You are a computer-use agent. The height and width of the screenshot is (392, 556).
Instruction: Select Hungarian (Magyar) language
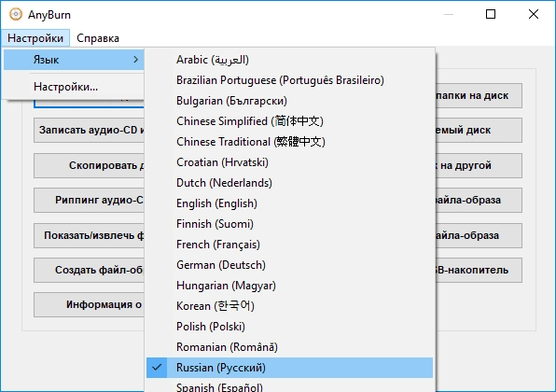coord(289,286)
